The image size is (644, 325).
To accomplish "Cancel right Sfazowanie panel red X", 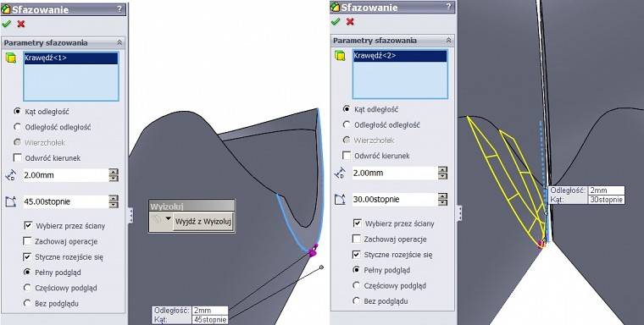I will click(x=350, y=21).
